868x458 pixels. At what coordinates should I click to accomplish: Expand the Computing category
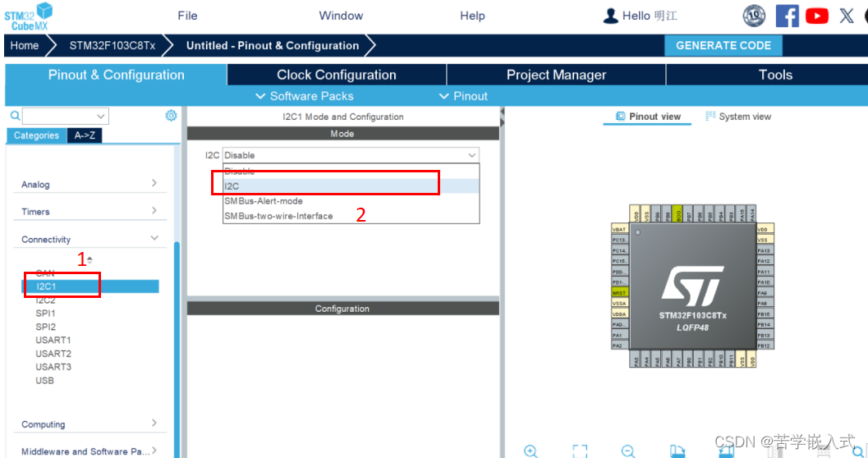coord(90,424)
